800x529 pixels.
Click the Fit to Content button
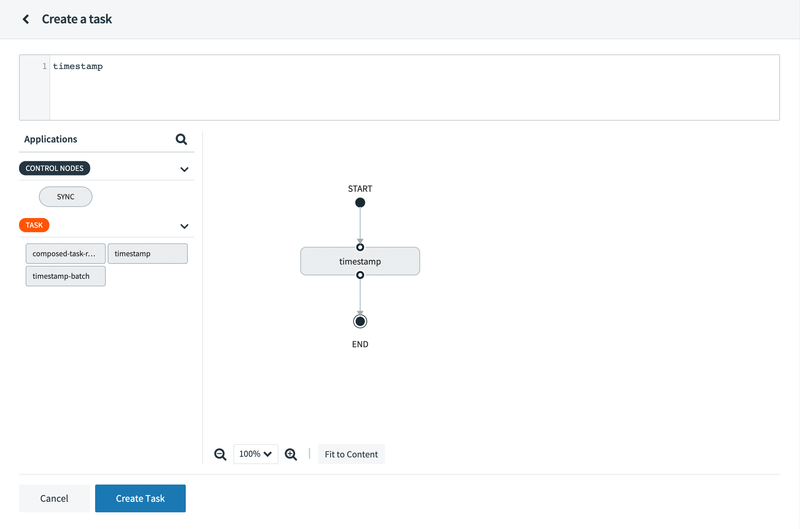pyautogui.click(x=351, y=454)
